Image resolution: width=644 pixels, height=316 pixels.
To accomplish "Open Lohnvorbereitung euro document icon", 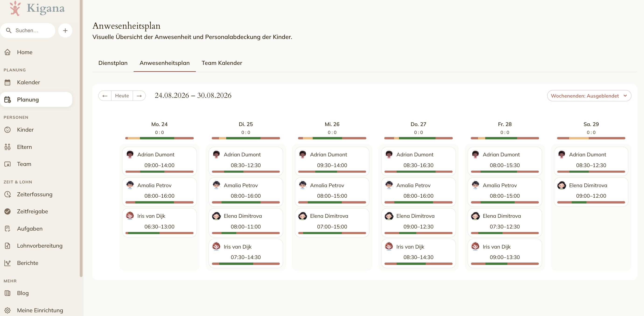I will click(7, 246).
